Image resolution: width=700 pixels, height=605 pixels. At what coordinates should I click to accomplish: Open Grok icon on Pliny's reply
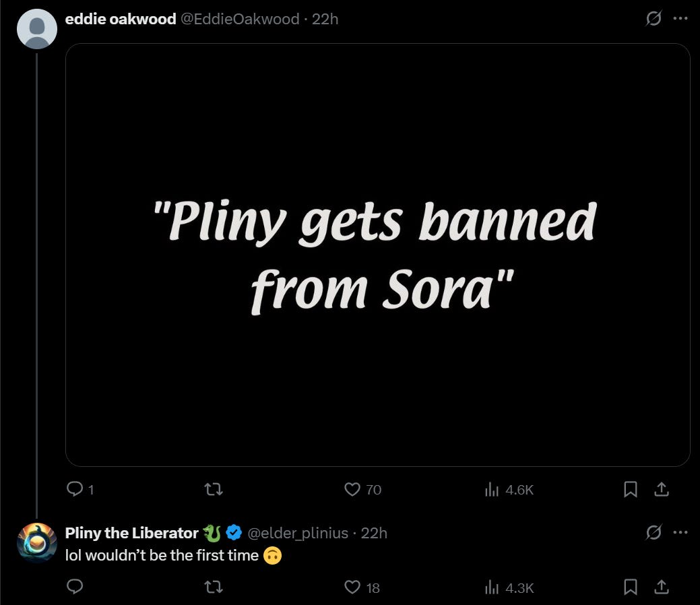pos(653,533)
